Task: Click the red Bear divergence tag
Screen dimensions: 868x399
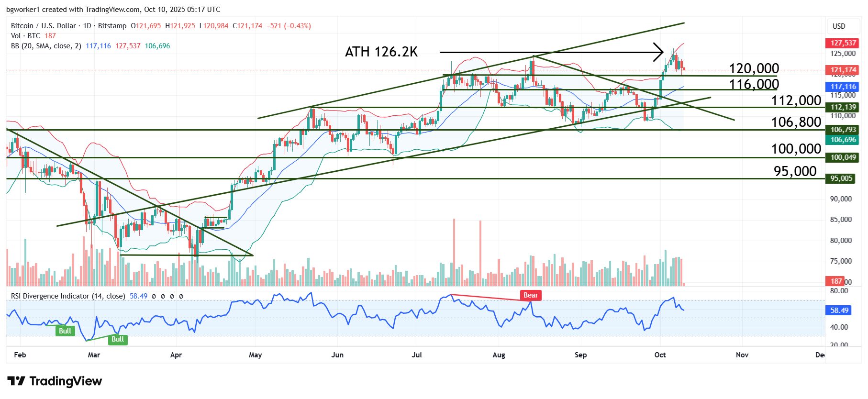Action: click(530, 295)
